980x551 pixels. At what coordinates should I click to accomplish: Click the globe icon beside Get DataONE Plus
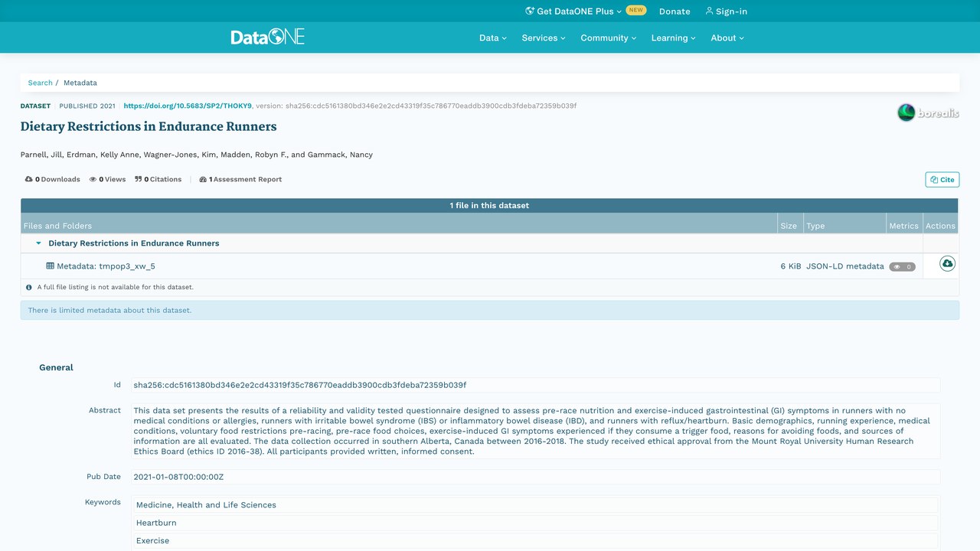coord(530,11)
